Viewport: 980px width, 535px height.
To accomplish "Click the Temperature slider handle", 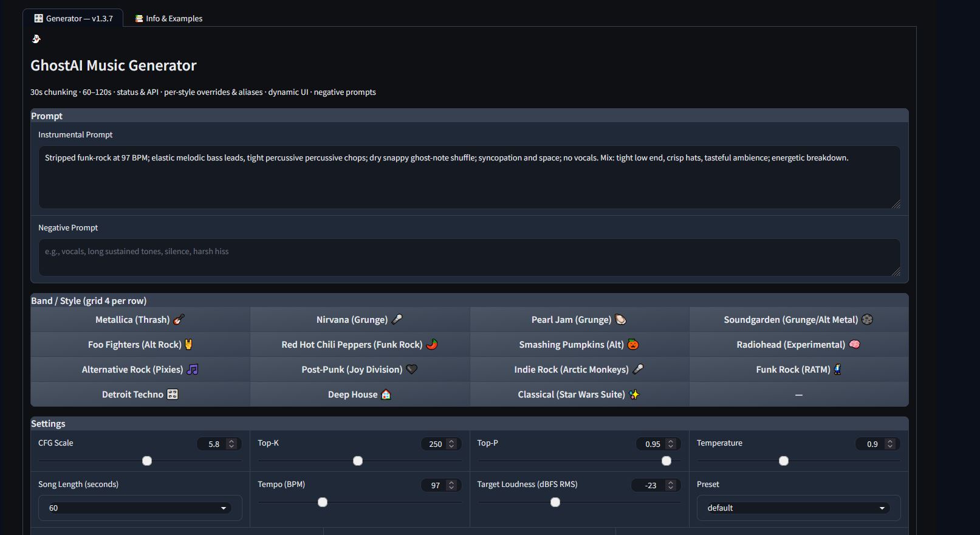I will [x=784, y=461].
